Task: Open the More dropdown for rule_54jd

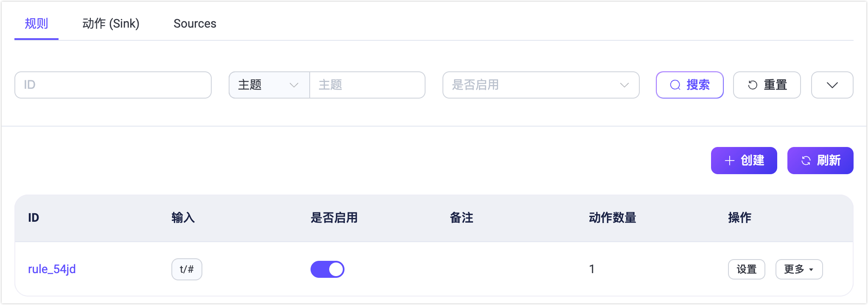Action: click(x=799, y=269)
